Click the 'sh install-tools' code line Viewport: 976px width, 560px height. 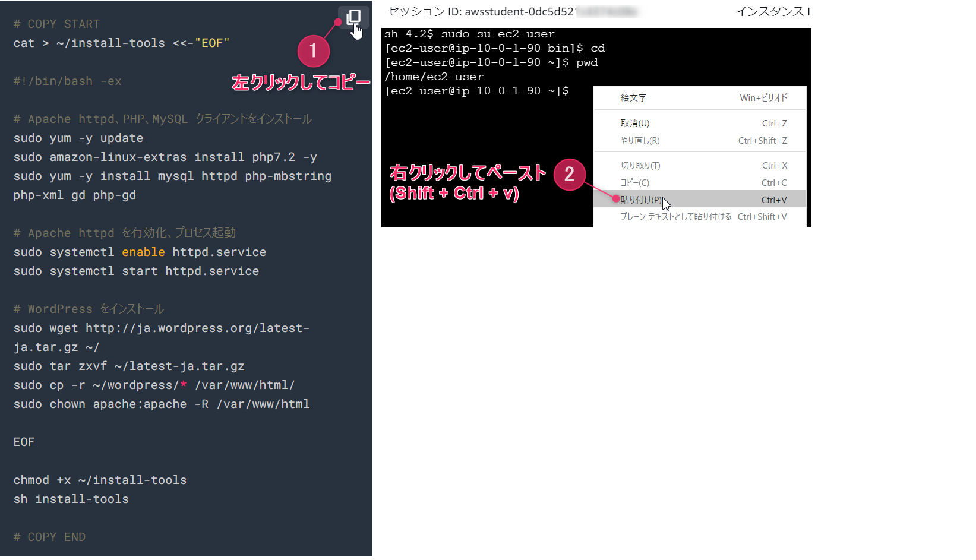[x=71, y=499]
